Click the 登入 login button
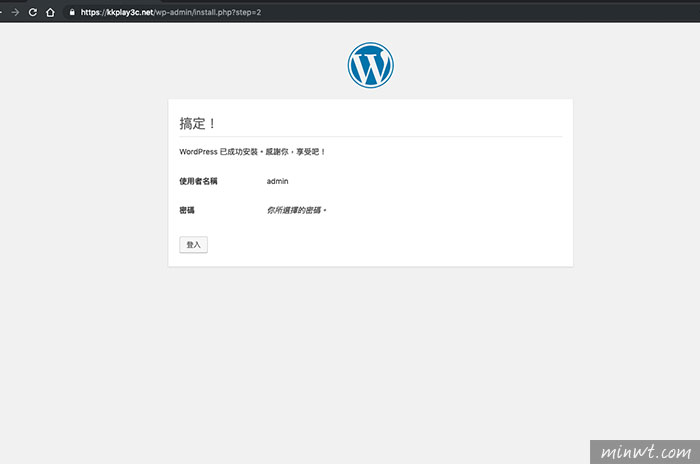This screenshot has height=464, width=700. point(193,245)
